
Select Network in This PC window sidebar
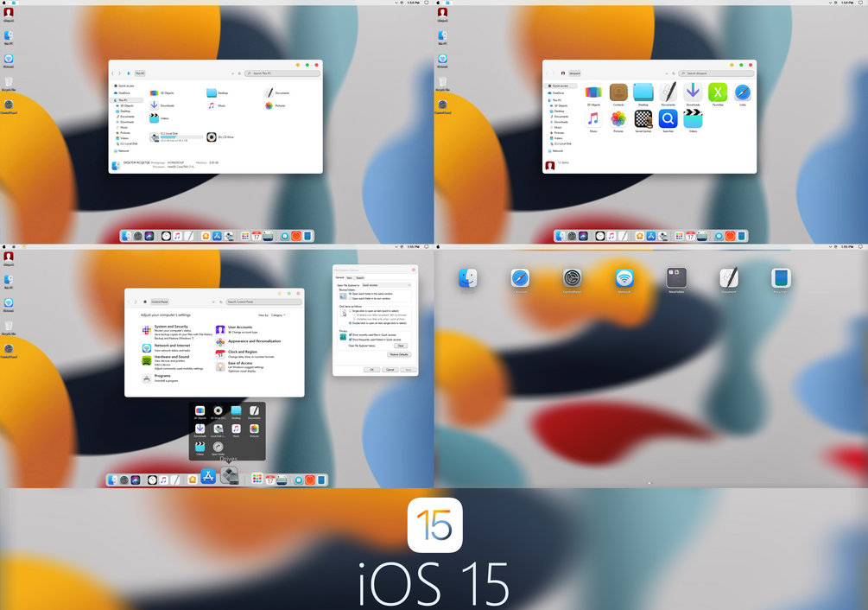coord(122,150)
